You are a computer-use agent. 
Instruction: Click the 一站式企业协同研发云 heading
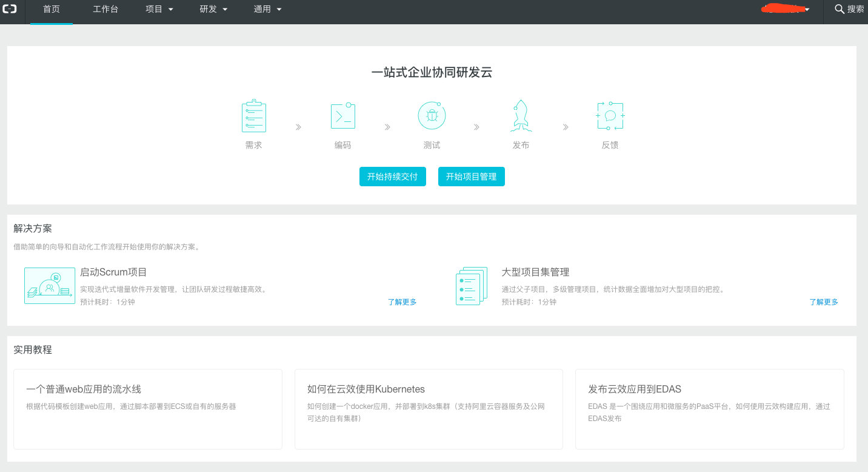point(432,73)
